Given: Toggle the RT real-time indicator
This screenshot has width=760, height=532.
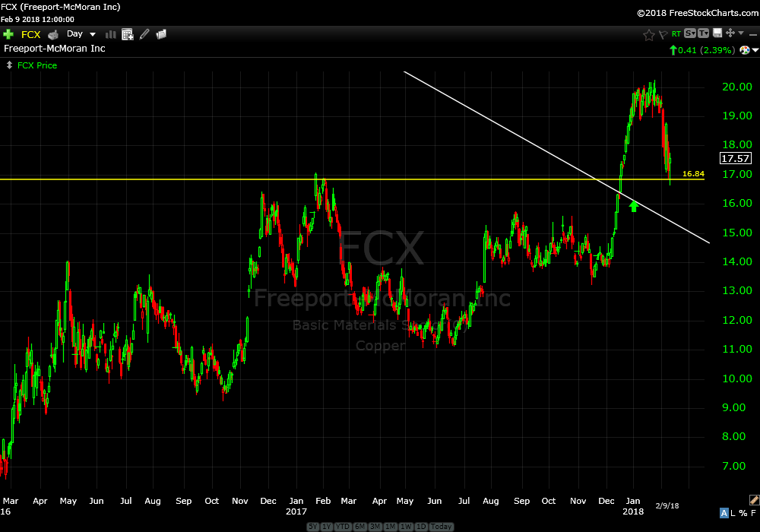Looking at the screenshot, I should pyautogui.click(x=676, y=34).
